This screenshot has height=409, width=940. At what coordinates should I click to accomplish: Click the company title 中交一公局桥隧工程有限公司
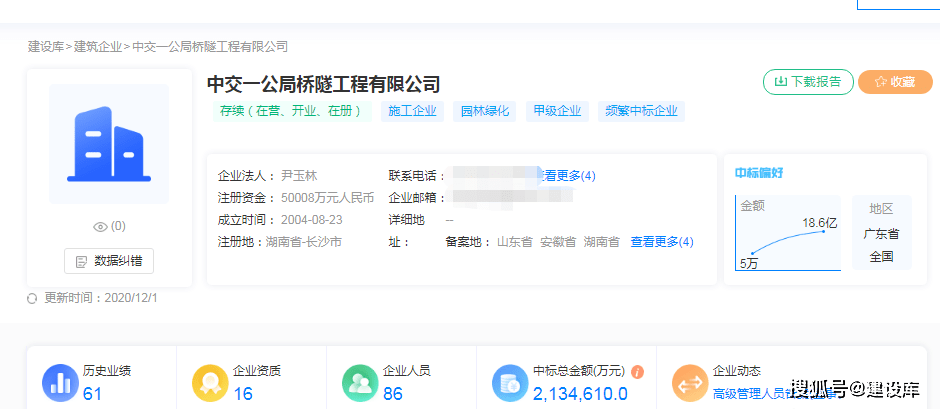pyautogui.click(x=324, y=84)
